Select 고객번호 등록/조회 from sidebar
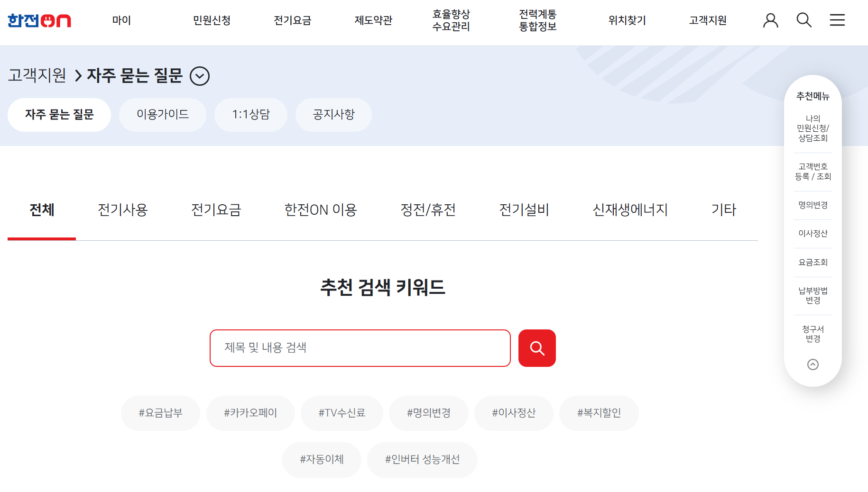Viewport: 868px width, 492px height. [813, 171]
